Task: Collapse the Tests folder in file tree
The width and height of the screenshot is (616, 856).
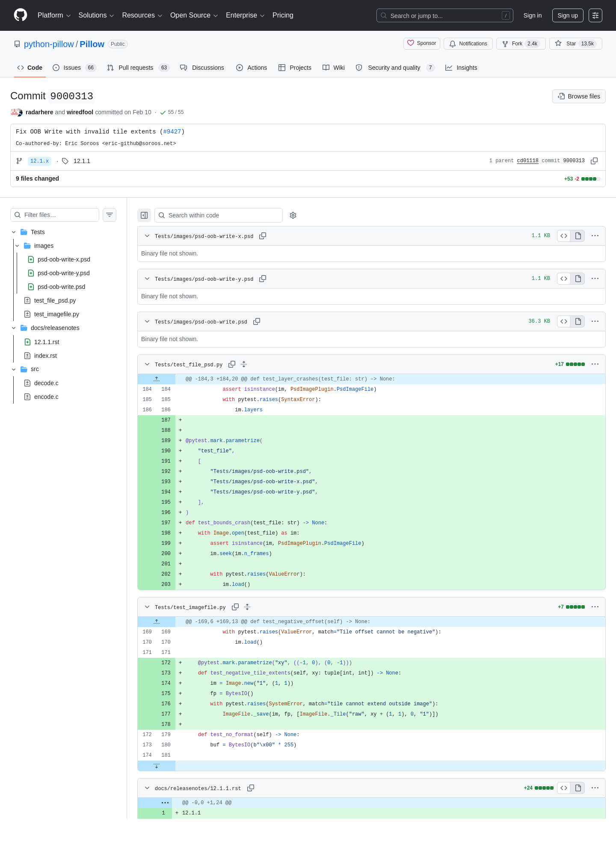Action: 14,232
